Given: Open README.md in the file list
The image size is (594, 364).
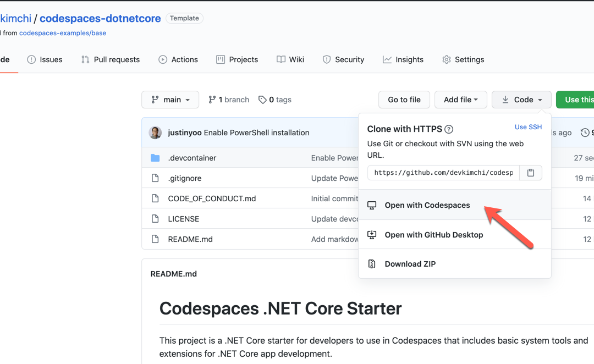Looking at the screenshot, I should coord(190,239).
